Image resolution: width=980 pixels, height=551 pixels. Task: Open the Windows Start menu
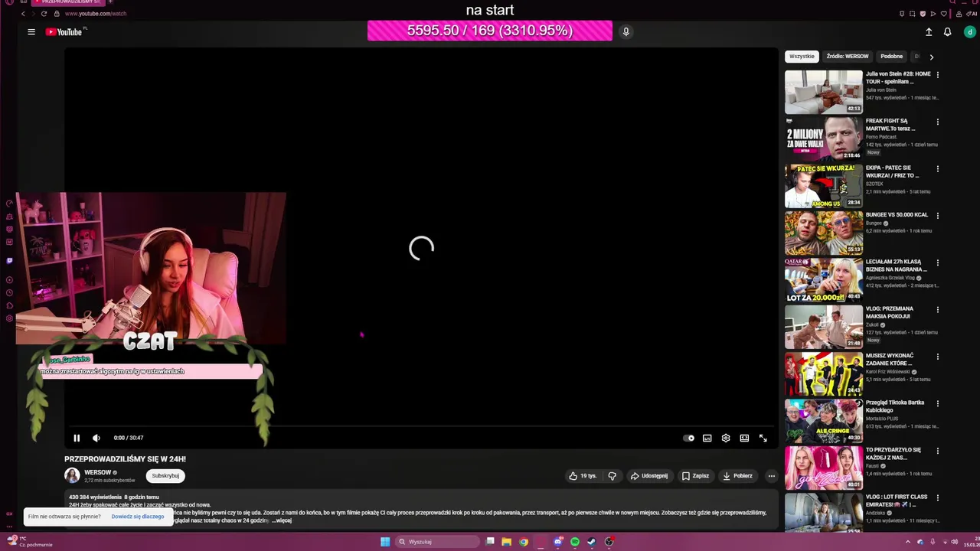click(x=385, y=542)
